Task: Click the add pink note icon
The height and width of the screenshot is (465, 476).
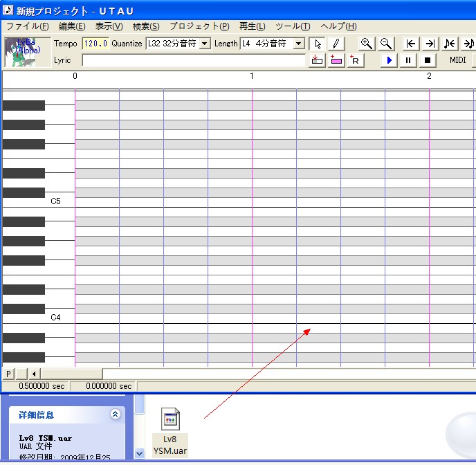Action: coord(336,60)
